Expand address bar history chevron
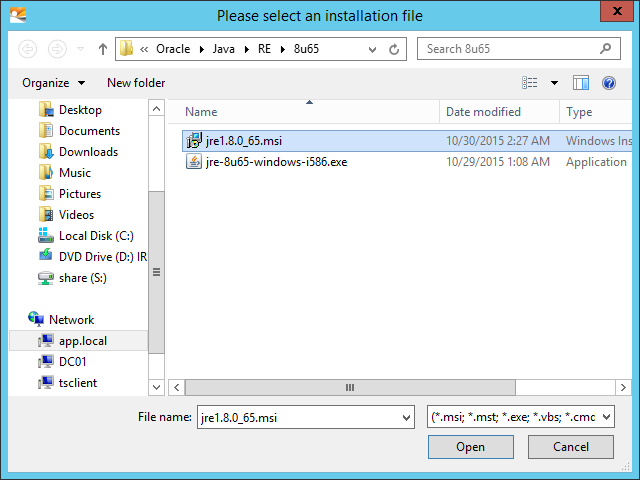 tap(372, 49)
